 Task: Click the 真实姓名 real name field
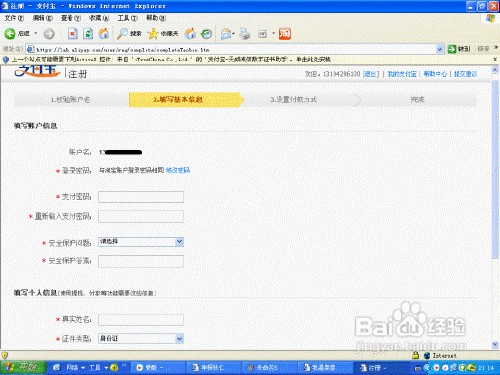141,320
